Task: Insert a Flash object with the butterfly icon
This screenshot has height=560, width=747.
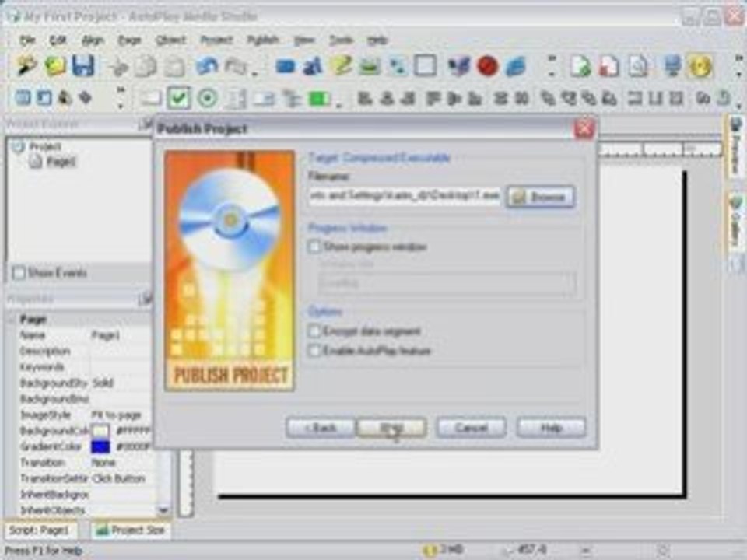Action: (458, 65)
